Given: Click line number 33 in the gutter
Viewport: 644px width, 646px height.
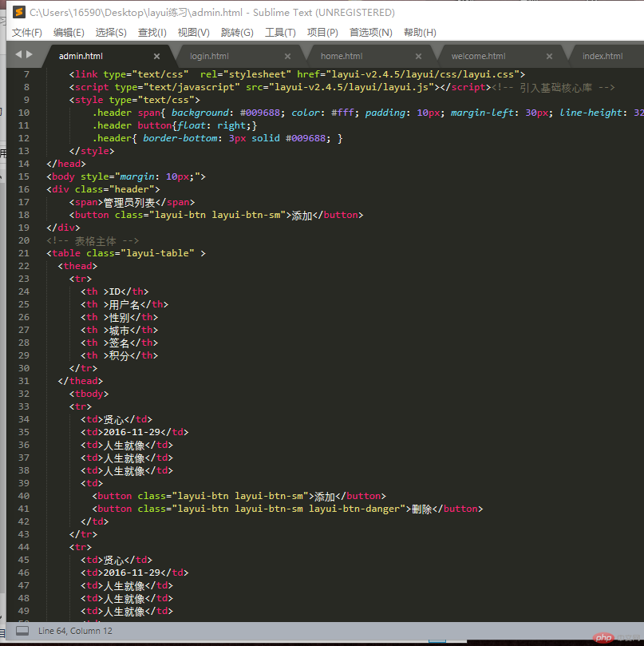Looking at the screenshot, I should (x=24, y=406).
